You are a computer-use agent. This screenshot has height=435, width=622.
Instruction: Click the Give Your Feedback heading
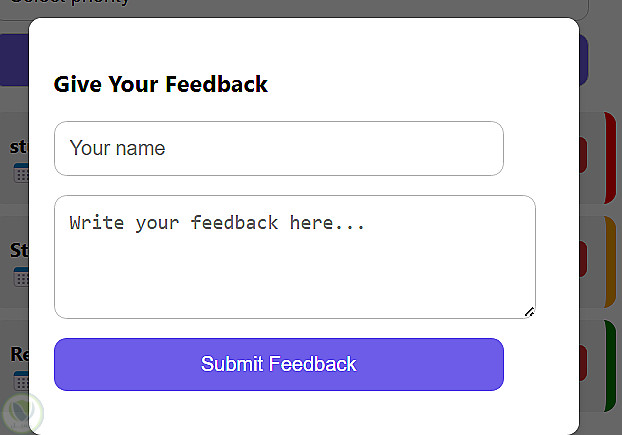tap(161, 84)
